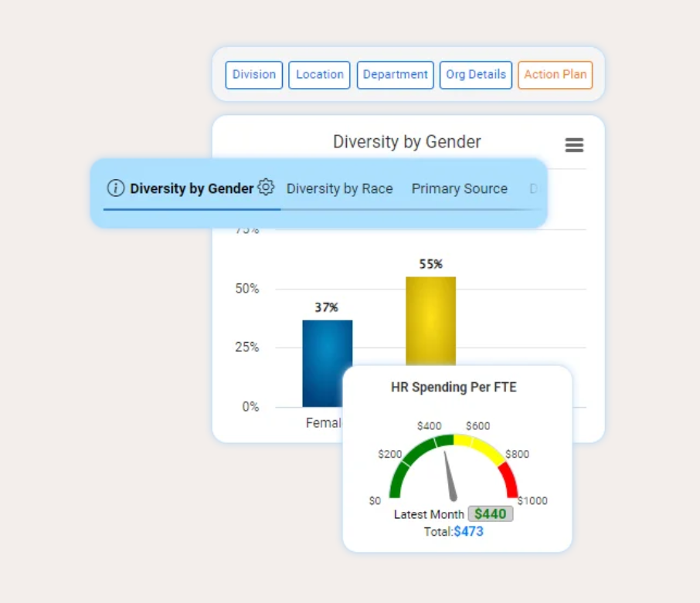Click the blue 37% Female bar
This screenshot has width=700, height=603.
[x=327, y=361]
